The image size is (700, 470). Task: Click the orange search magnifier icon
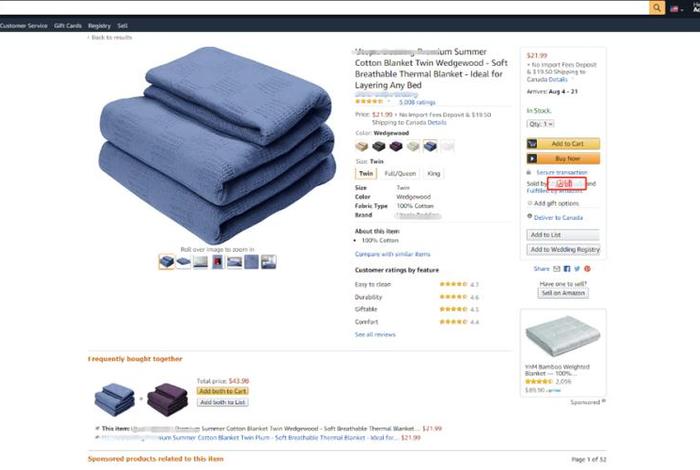point(657,8)
